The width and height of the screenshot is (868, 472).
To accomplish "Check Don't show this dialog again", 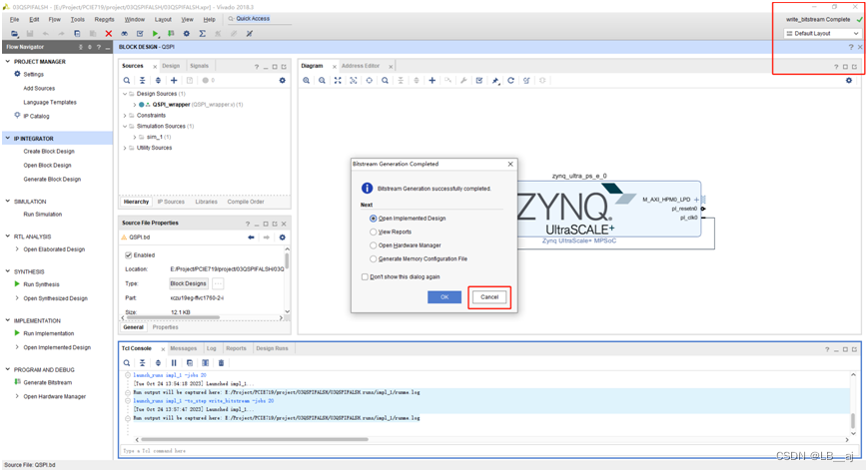I will 365,276.
